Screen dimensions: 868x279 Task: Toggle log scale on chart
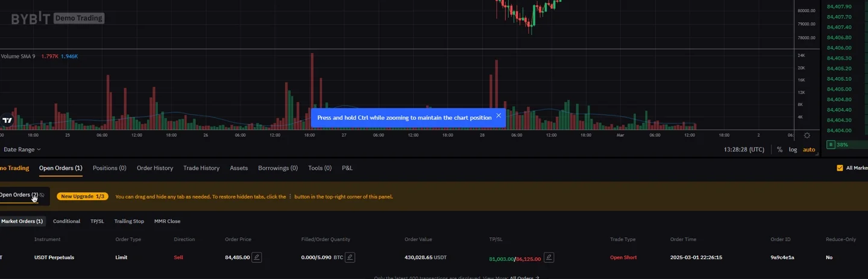pos(793,149)
